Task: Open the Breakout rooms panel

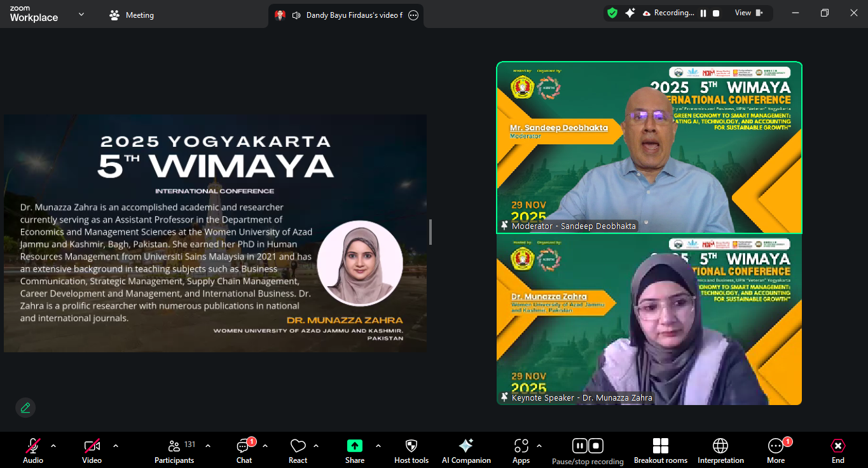Action: click(660, 451)
